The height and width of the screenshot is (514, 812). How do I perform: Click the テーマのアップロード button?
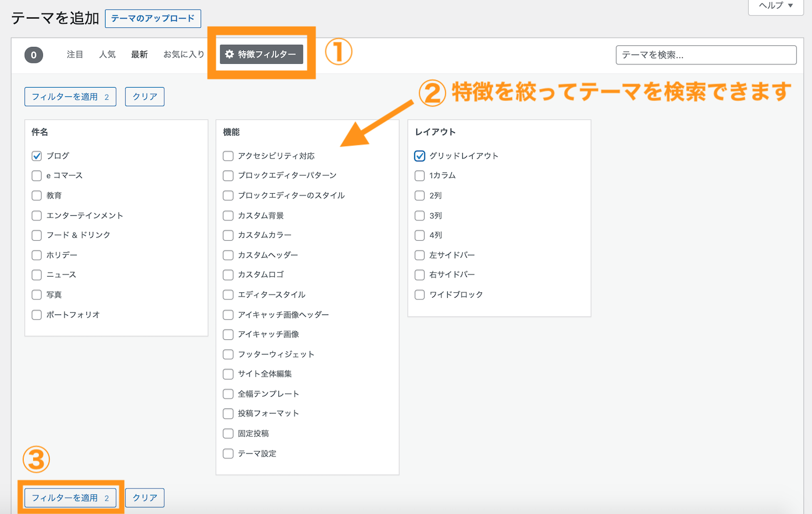[153, 19]
